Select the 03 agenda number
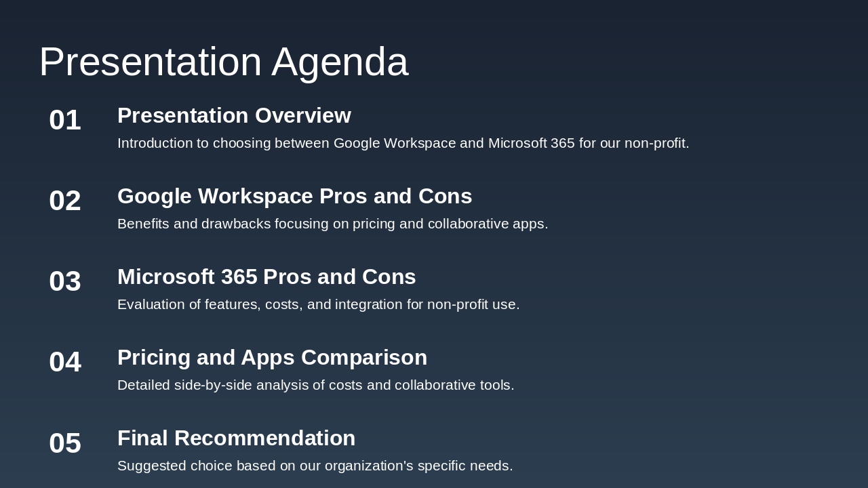Screen dimensions: 868x488 click(x=65, y=281)
